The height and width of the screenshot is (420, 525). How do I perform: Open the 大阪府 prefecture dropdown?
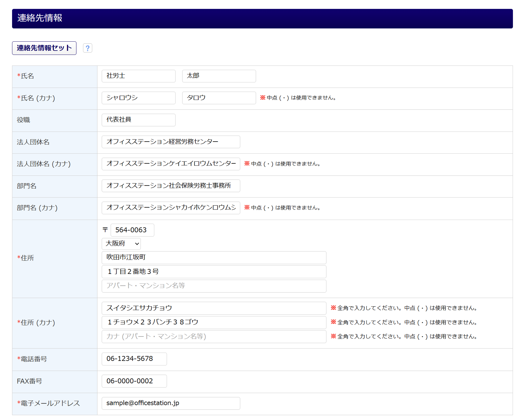coord(121,244)
